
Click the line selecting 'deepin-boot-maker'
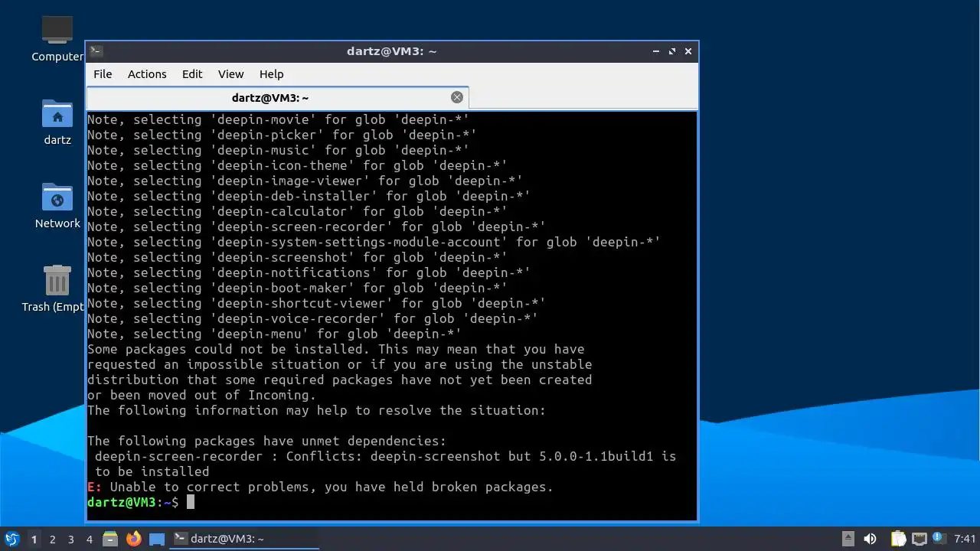tap(297, 288)
